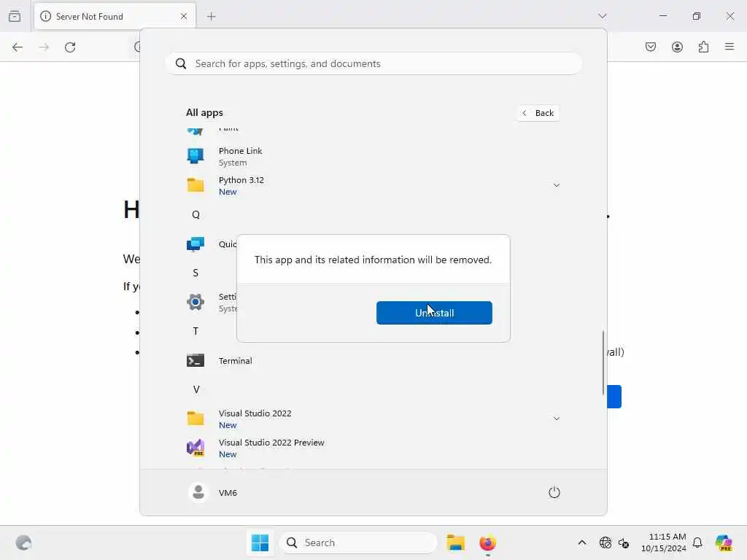Screen dimensions: 747x560
Task: Launch the Terminal app icon
Action: [196, 360]
